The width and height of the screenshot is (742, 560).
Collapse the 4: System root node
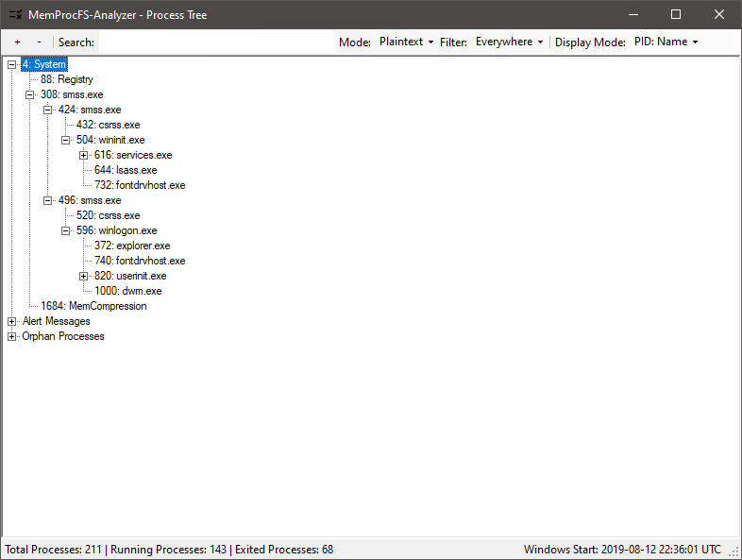tap(11, 64)
